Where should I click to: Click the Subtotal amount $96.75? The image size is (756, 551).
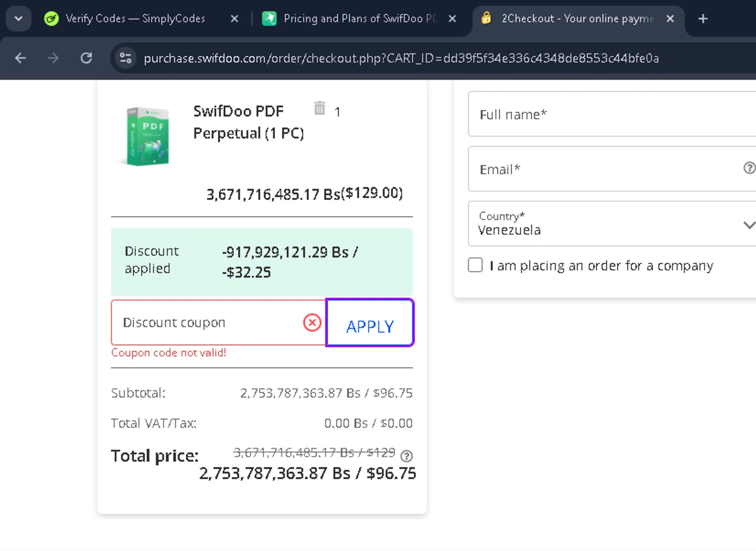coord(393,393)
